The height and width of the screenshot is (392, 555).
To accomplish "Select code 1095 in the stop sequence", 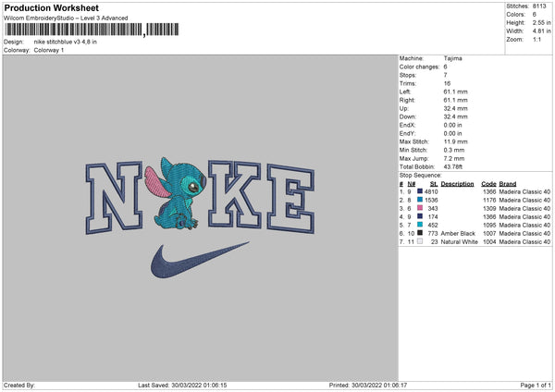I will [x=489, y=225].
